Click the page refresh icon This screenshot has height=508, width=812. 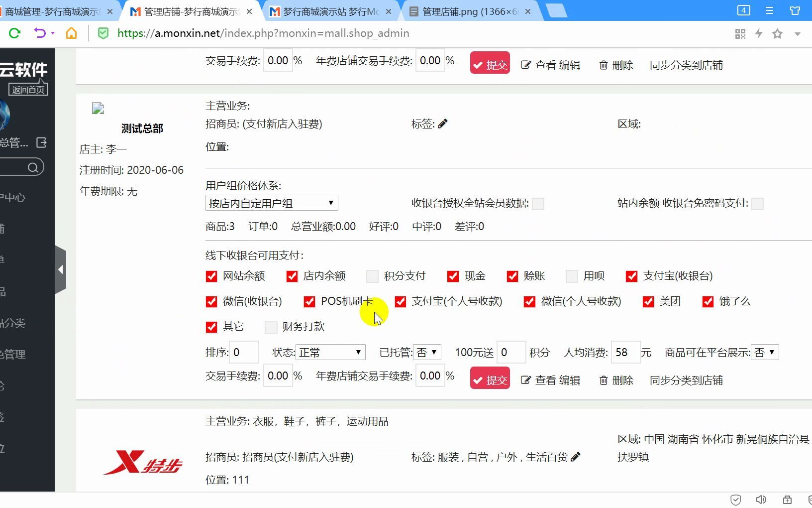(14, 33)
